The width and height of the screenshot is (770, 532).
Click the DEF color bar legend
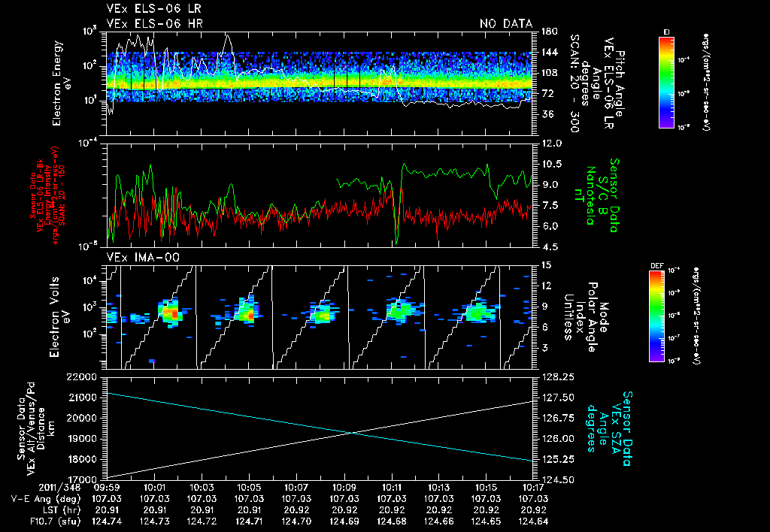(x=656, y=316)
